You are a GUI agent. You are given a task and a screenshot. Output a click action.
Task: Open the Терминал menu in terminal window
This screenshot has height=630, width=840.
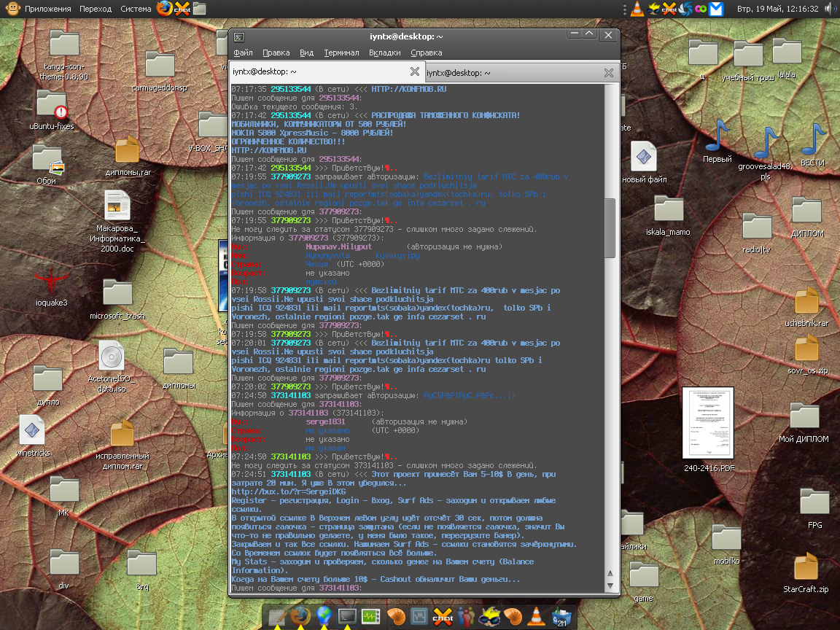(341, 52)
